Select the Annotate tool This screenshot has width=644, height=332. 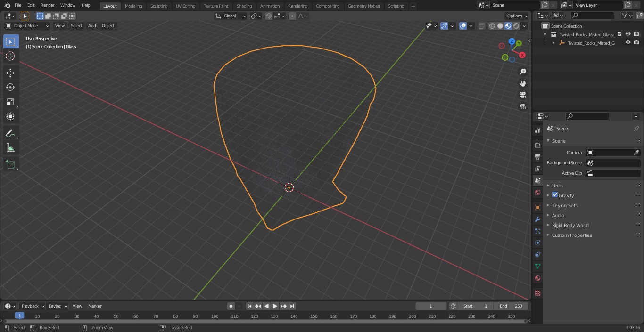[10, 133]
